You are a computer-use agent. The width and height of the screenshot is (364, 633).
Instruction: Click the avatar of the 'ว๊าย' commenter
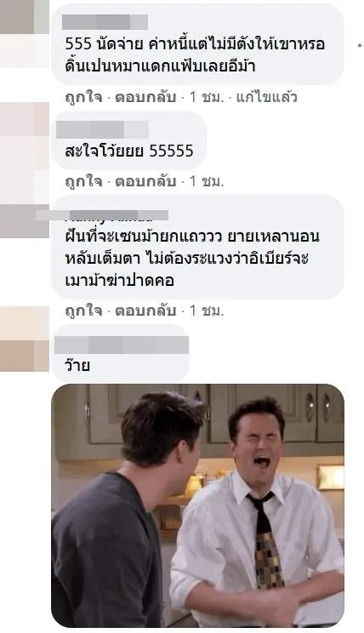[x=24, y=339]
